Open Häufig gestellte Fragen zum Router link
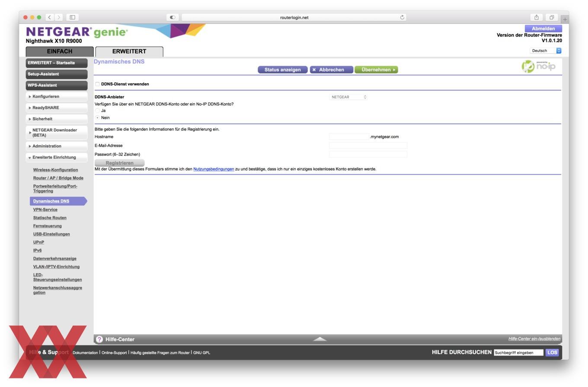588x387 pixels. [x=160, y=353]
